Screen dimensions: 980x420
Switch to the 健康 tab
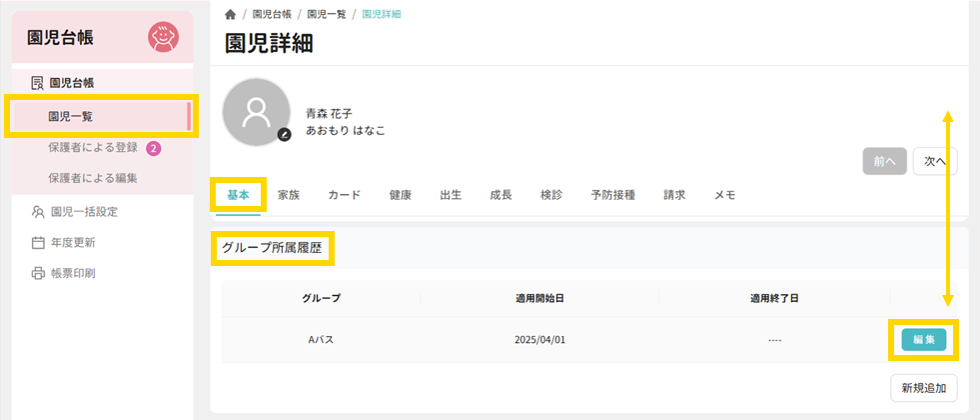(x=400, y=195)
